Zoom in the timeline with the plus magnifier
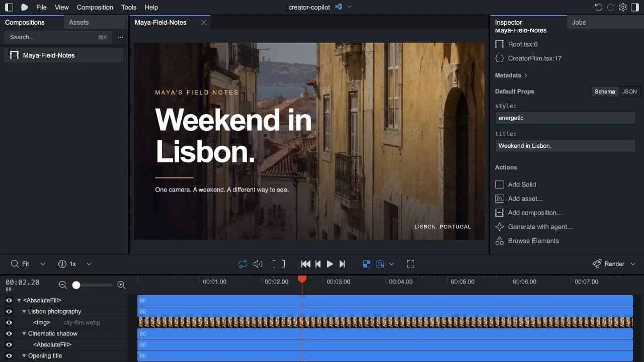The height and width of the screenshot is (362, 644). pyautogui.click(x=121, y=285)
